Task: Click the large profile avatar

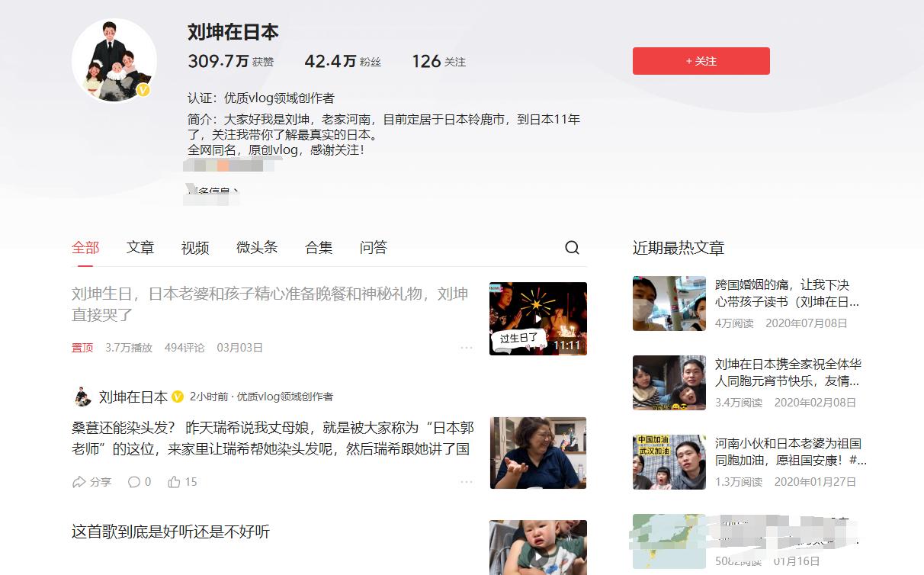Action: click(x=114, y=61)
